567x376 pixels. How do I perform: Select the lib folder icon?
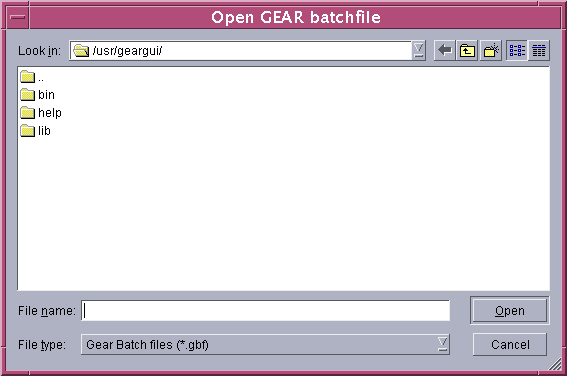(27, 131)
